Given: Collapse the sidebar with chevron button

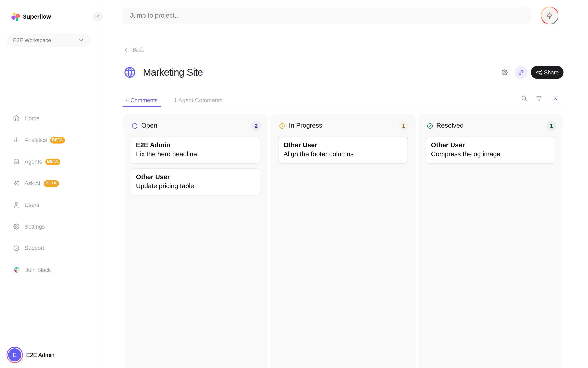Looking at the screenshot, I should tap(98, 17).
